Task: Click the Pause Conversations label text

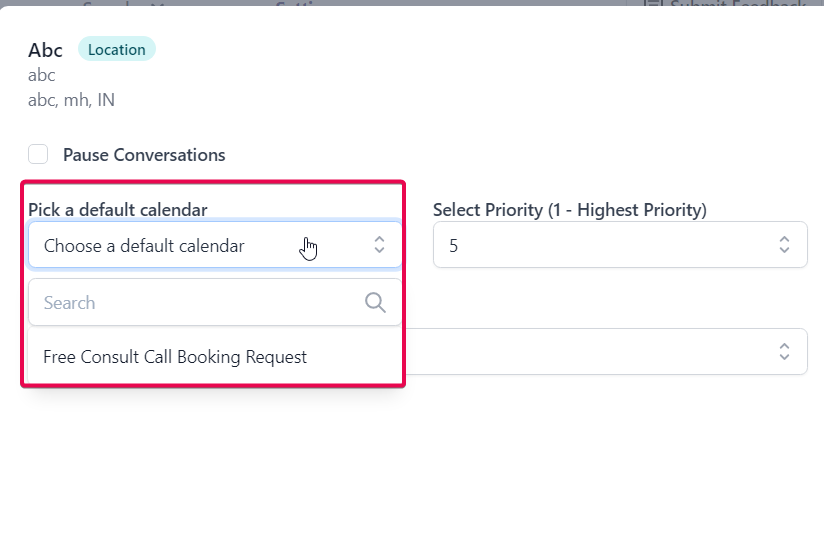Action: tap(144, 155)
